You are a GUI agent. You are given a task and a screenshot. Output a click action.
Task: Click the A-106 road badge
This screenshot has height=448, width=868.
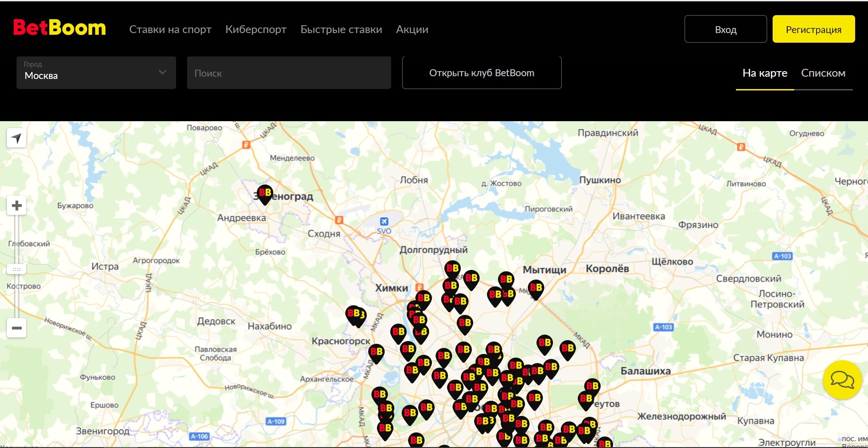[x=199, y=437]
